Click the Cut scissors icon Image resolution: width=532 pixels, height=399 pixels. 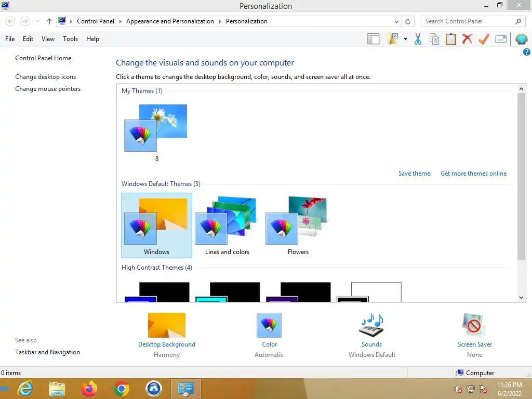(x=418, y=39)
